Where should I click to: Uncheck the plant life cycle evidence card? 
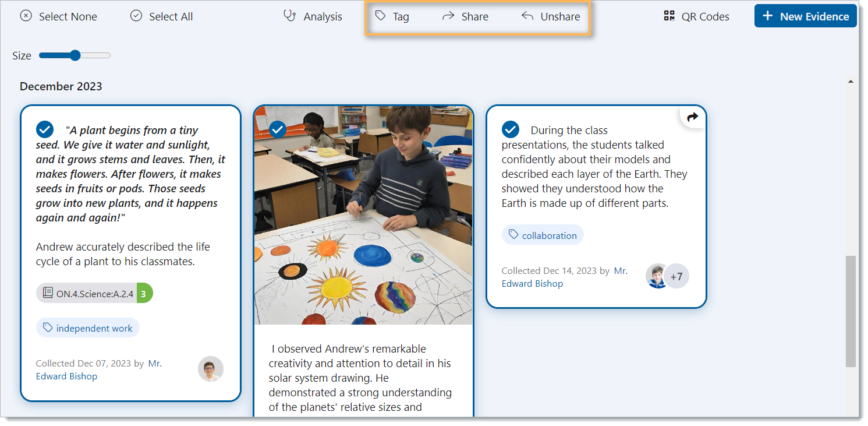(x=45, y=129)
